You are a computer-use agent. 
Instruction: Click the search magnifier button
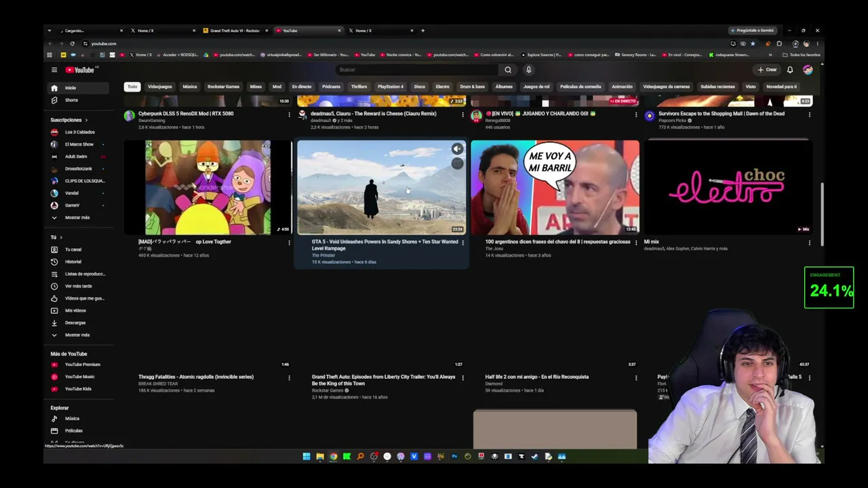508,70
